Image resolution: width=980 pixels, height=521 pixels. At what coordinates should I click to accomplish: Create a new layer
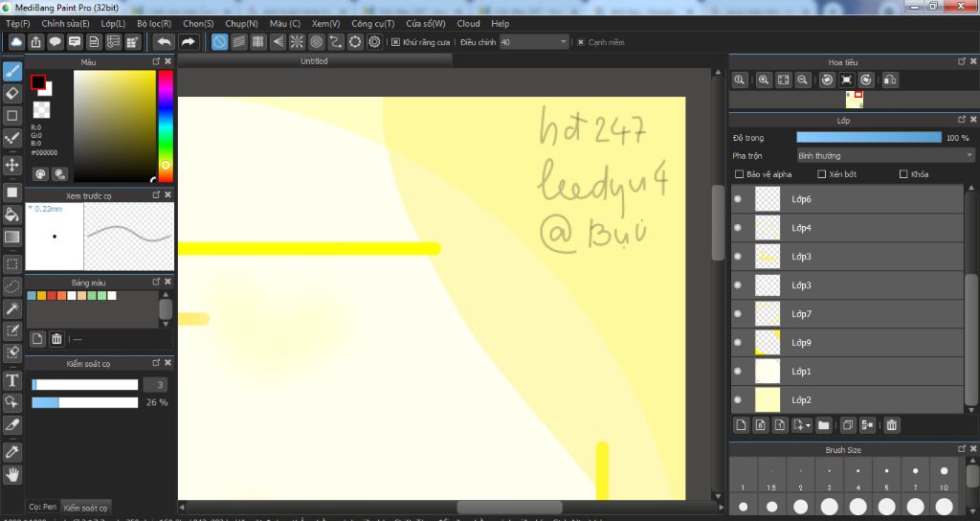coord(741,425)
